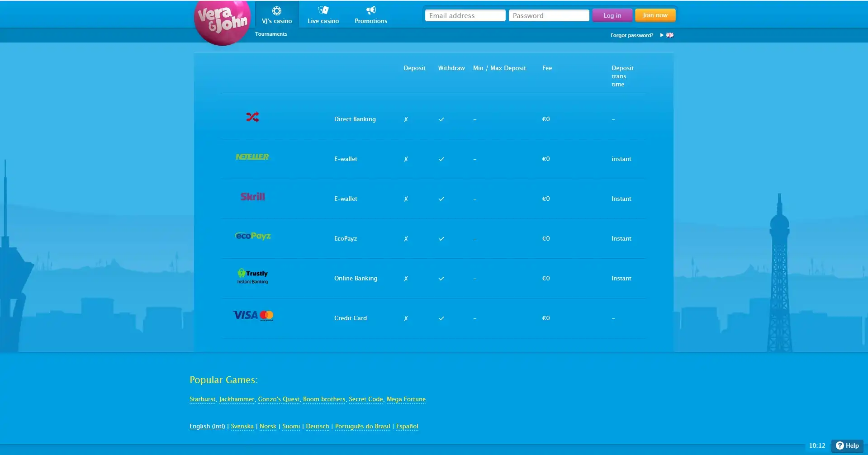Image resolution: width=868 pixels, height=455 pixels.
Task: Click the ecoPayz logo
Action: 253,236
